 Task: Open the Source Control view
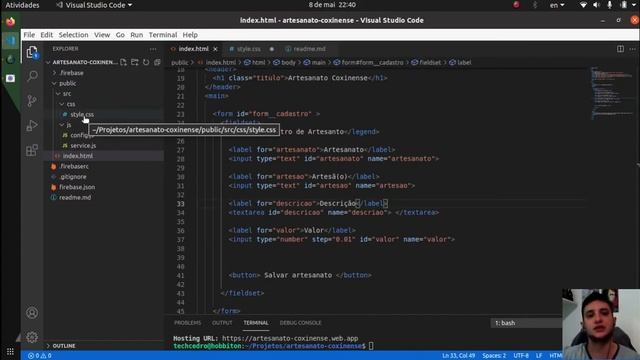coord(32,101)
